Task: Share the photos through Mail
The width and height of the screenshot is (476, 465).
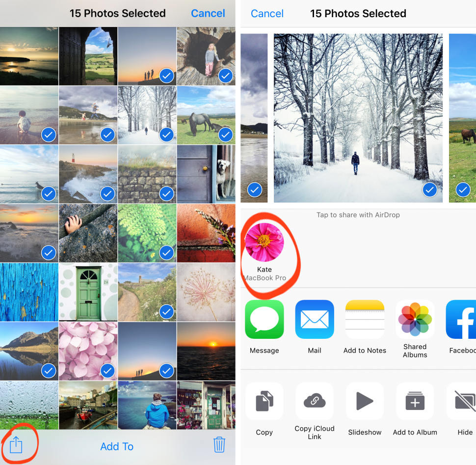Action: coord(314,319)
